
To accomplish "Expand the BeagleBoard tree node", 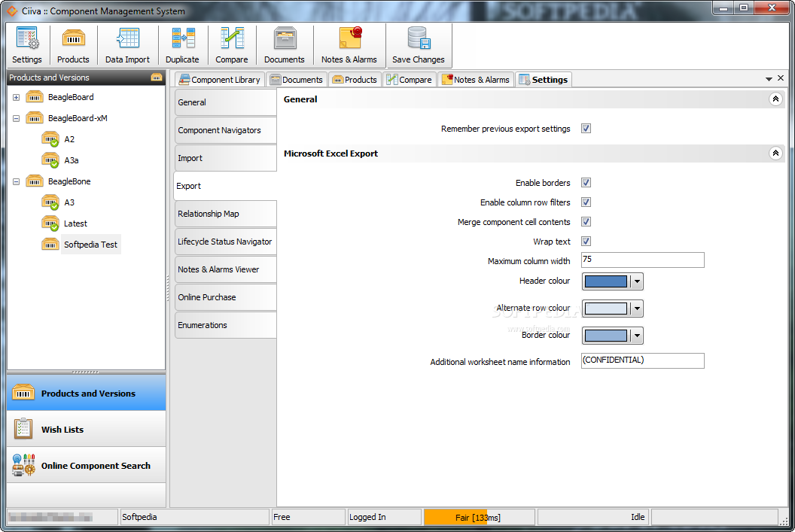I will point(17,97).
